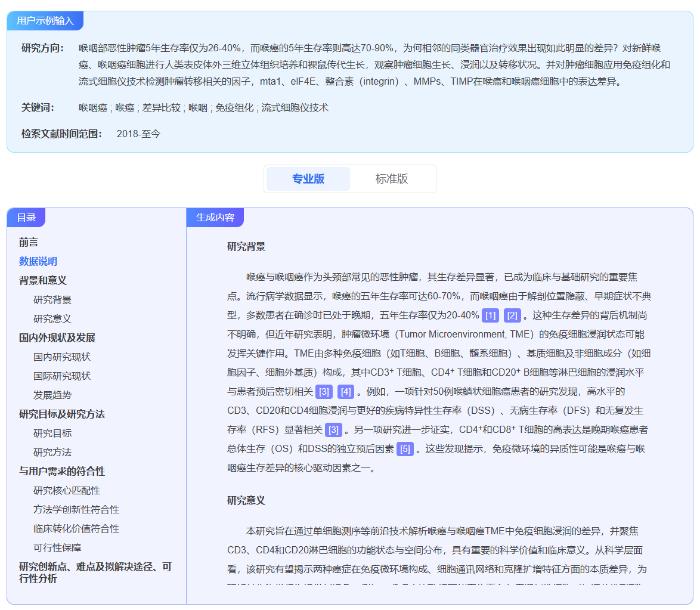The image size is (700, 610).
Task: Click the 研究意义 heading in generated content
Action: point(246,501)
